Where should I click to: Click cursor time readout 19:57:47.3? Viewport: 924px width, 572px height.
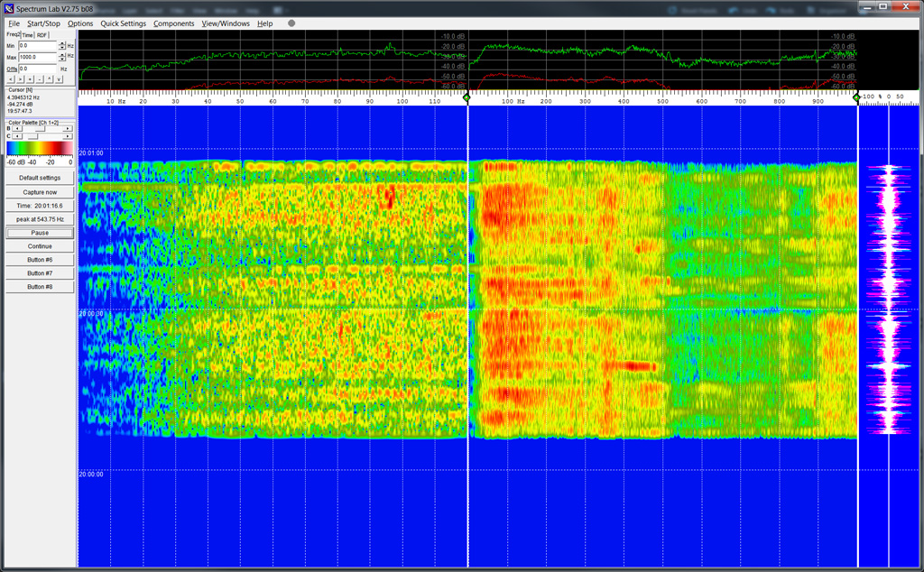pyautogui.click(x=20, y=111)
